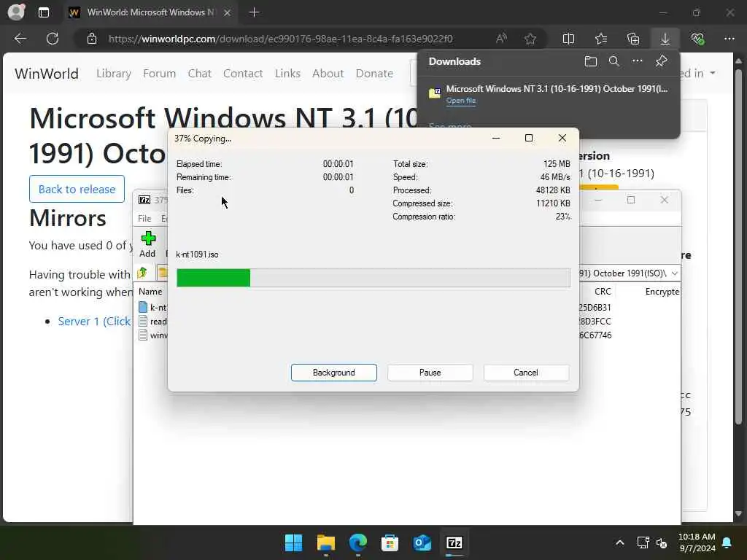
Task: Open downloads folder from Downloads panel
Action: (591, 61)
